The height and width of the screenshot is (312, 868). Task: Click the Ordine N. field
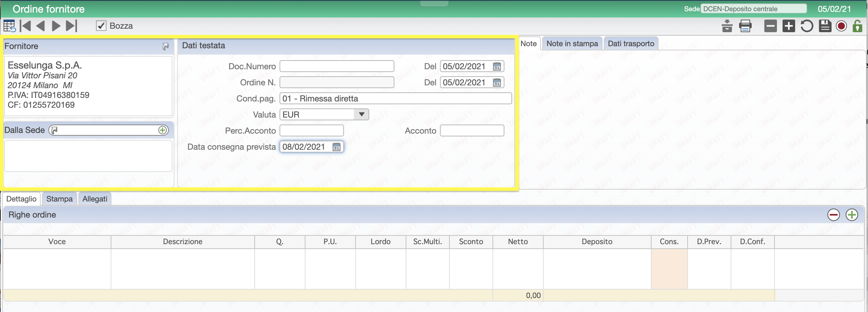pos(337,82)
